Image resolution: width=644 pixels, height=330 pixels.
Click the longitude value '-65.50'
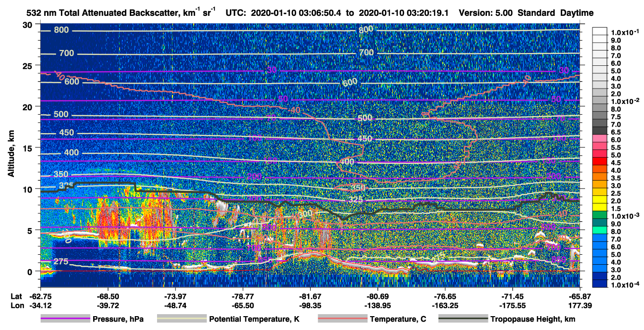[x=243, y=305]
